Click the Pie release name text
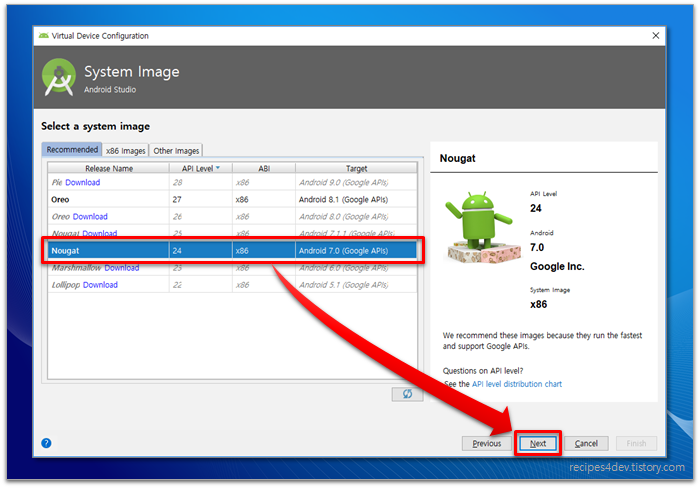The image size is (700, 489). 57,182
